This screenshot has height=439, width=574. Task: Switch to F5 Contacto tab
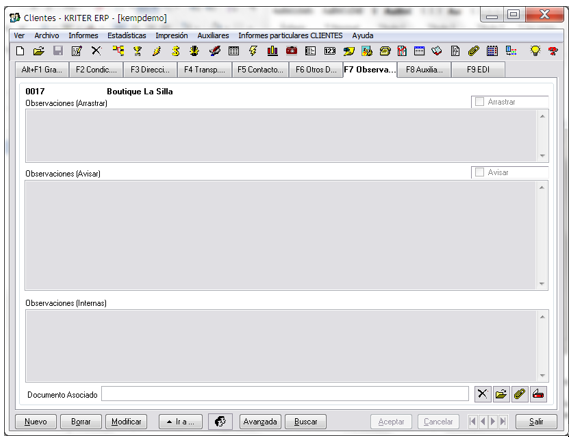tap(260, 70)
